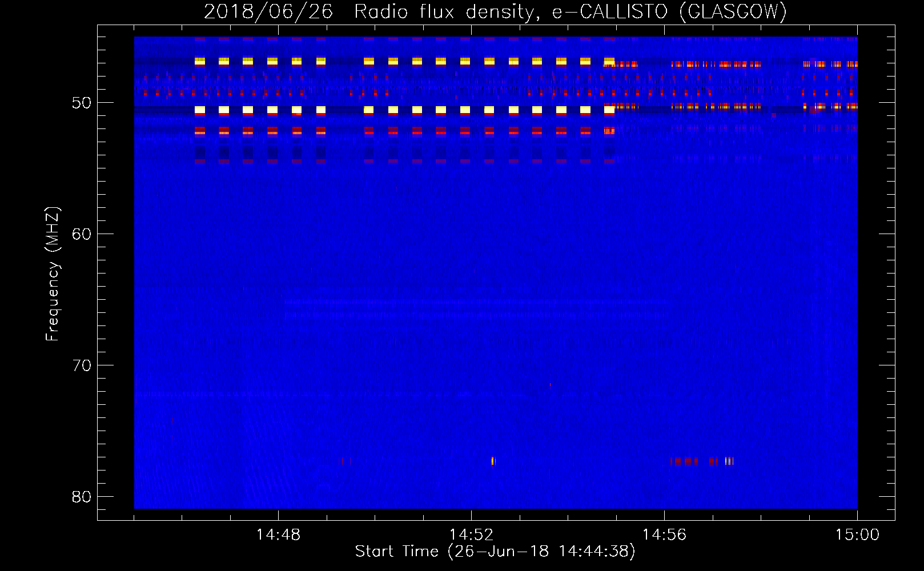Click the "Start Time (26-Jun-18 14:44:38)" label
The height and width of the screenshot is (571, 924).
[x=495, y=551]
